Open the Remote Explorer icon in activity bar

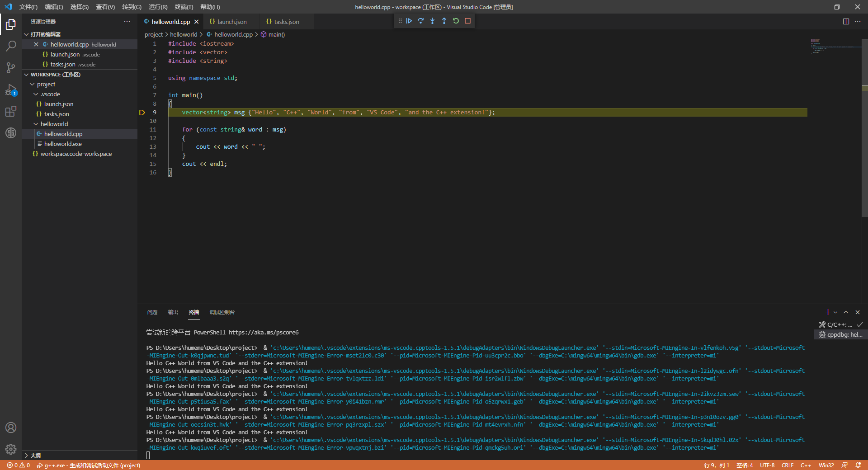11,133
